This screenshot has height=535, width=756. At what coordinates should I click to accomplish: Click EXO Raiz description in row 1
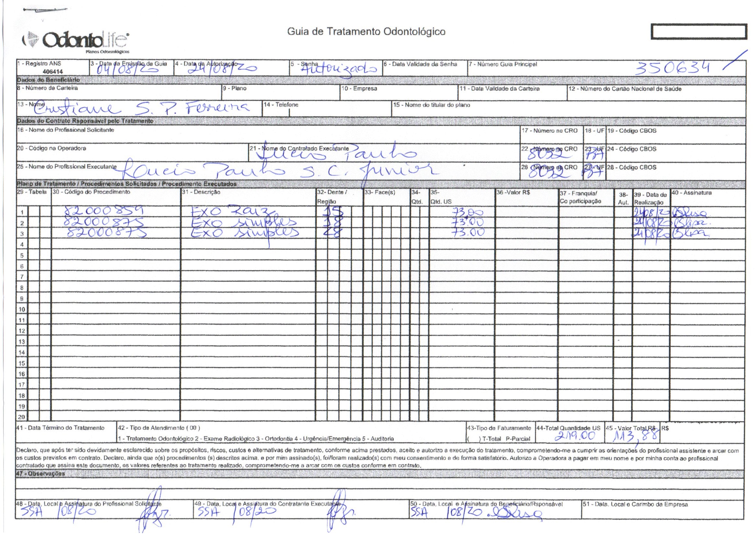232,211
